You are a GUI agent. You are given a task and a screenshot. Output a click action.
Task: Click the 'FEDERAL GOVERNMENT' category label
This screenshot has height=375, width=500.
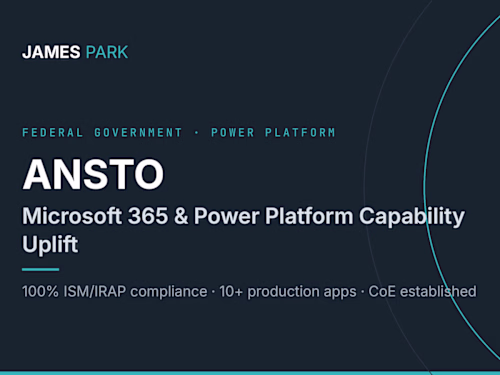click(x=102, y=133)
